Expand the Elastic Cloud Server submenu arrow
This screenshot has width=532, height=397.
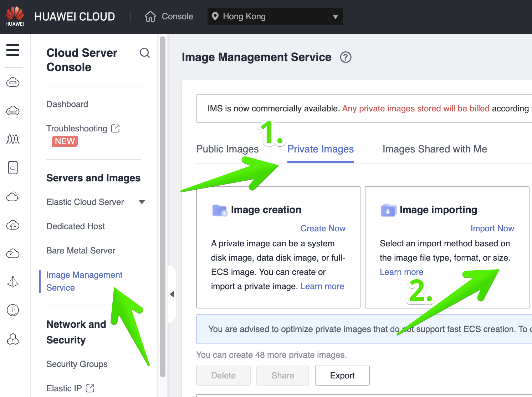(x=142, y=202)
